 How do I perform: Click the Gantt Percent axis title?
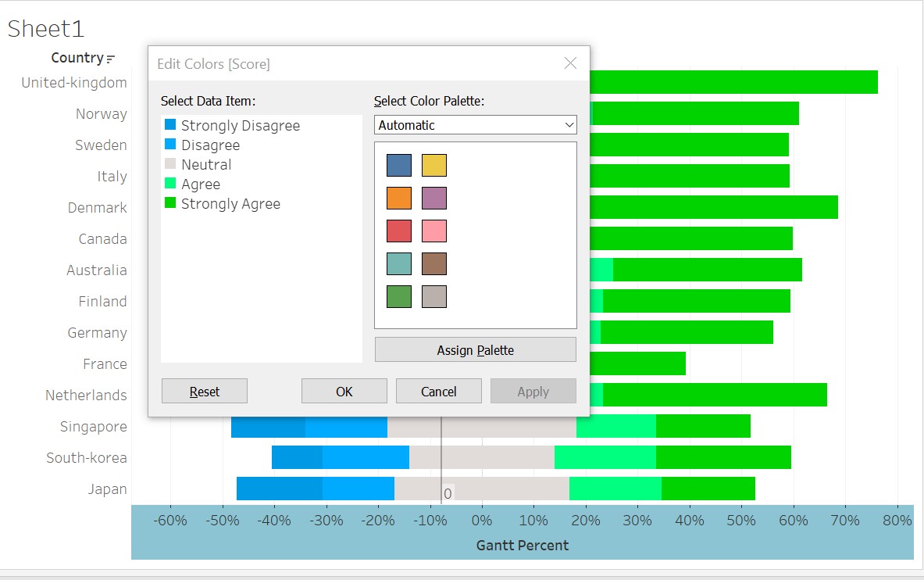(523, 546)
